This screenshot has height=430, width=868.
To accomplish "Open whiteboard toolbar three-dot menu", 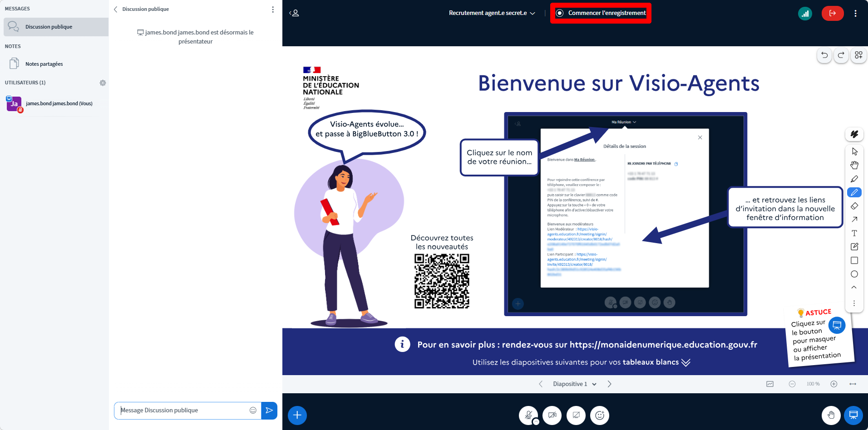I will point(854,303).
